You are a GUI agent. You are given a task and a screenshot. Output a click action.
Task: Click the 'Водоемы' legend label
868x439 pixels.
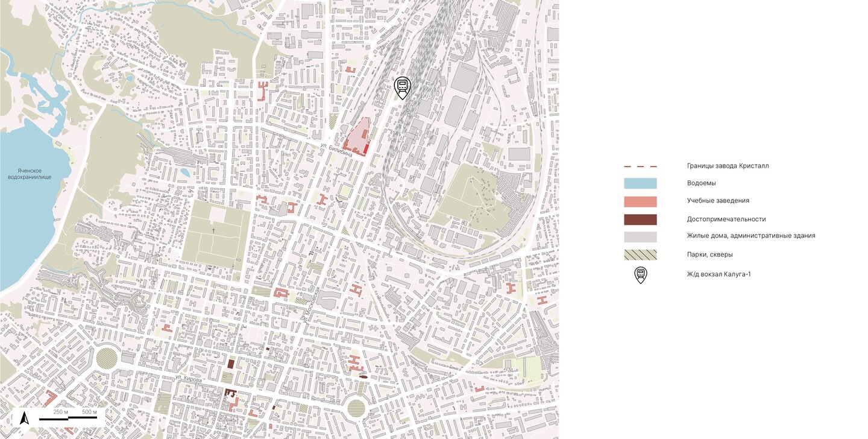[x=702, y=183]
